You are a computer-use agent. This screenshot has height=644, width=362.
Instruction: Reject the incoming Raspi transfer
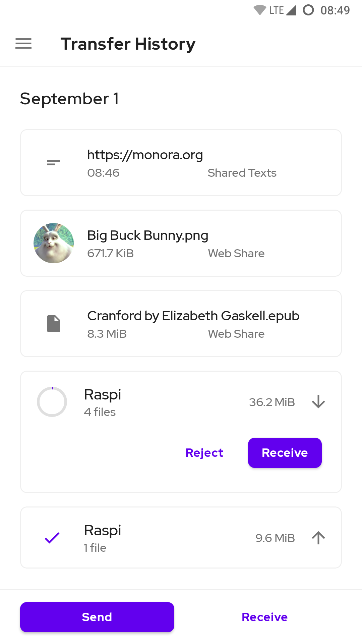(x=204, y=453)
